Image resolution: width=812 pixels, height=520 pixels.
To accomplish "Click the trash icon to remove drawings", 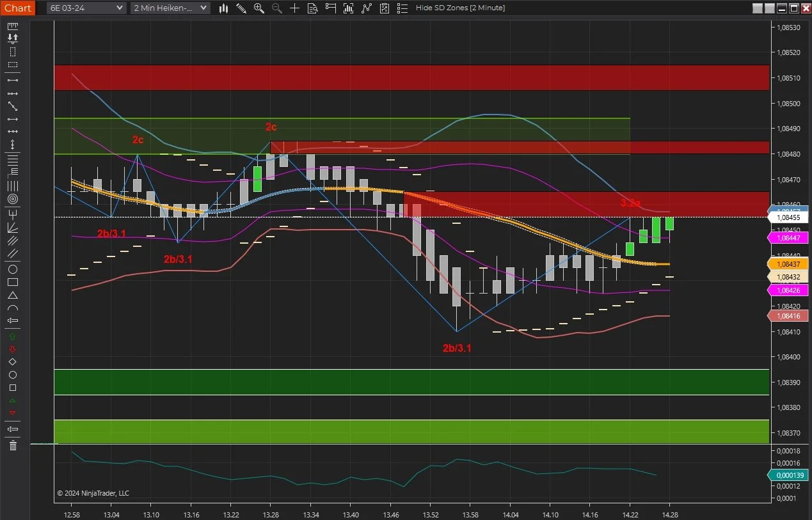I will [x=12, y=445].
